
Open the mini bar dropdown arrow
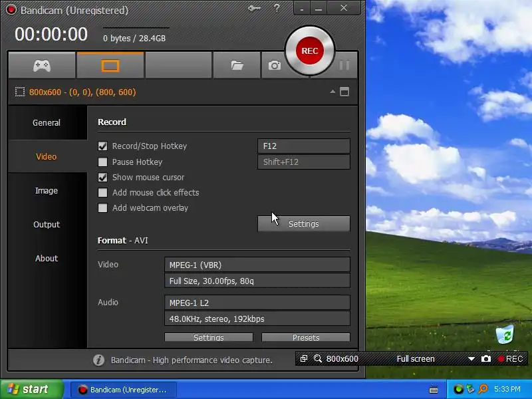tap(471, 358)
